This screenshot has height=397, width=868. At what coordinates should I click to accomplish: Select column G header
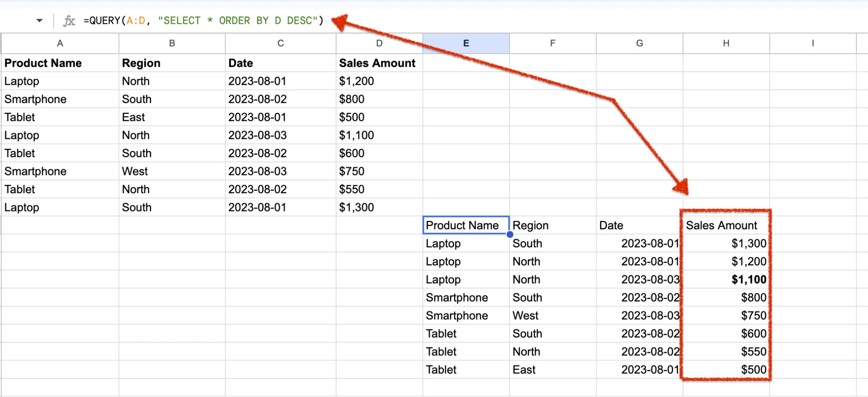[640, 43]
